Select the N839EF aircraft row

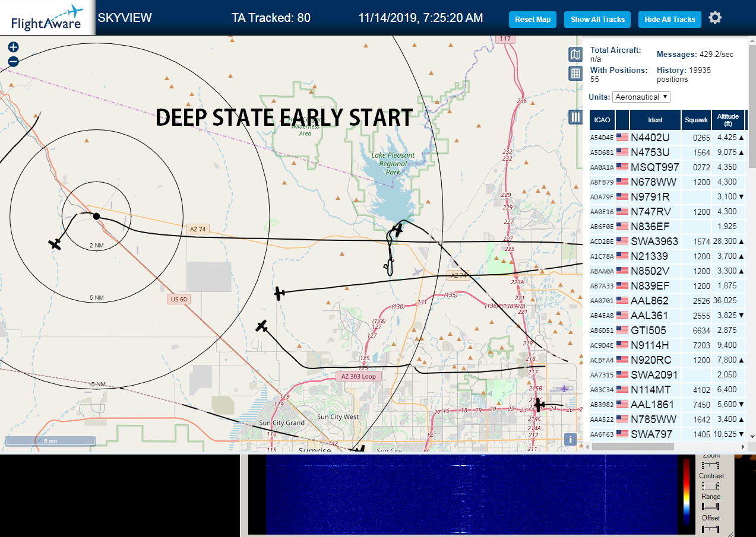(x=668, y=285)
